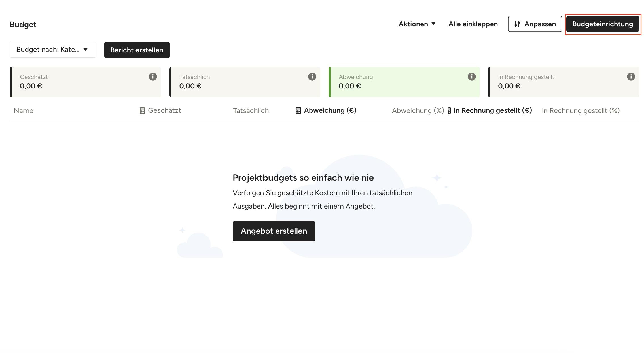Click calculator icon beside Geschätzt column
This screenshot has width=644, height=353.
[x=142, y=111]
